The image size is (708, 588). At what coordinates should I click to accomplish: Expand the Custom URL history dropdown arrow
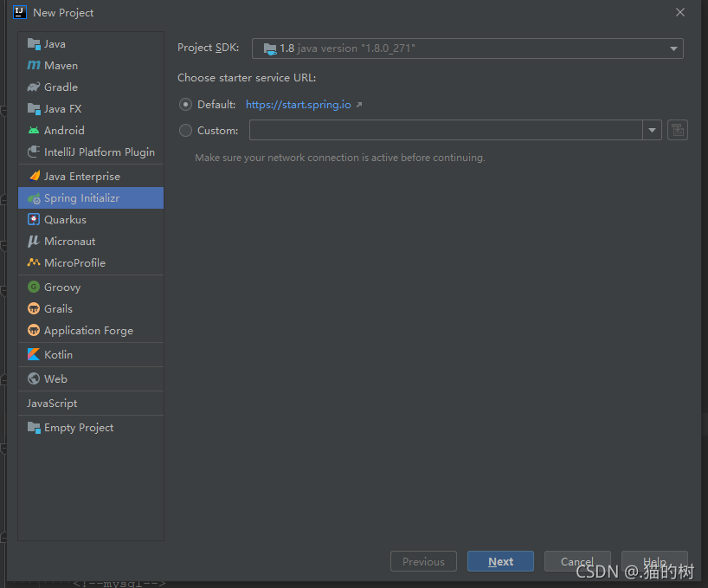coord(652,130)
